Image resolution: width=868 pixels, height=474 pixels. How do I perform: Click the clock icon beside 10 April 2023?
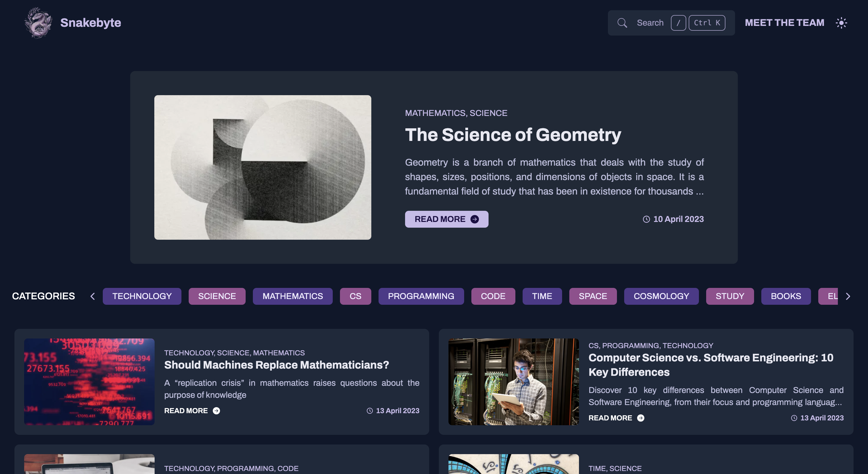(x=646, y=219)
